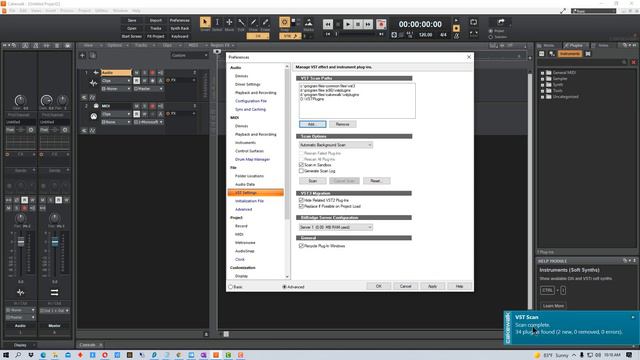Solo track 1 Audio
Viewport: 640px width, 360px height.
point(144,73)
